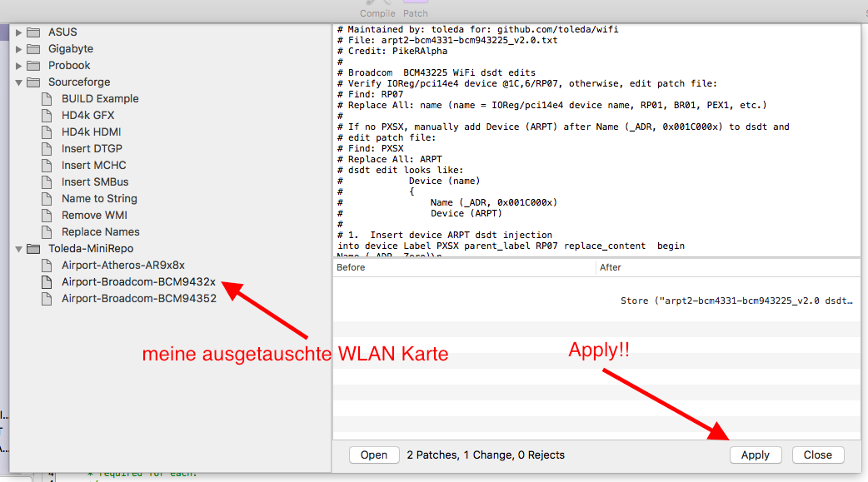This screenshot has width=868, height=482.
Task: Expand the Probook folder
Action: [19, 66]
